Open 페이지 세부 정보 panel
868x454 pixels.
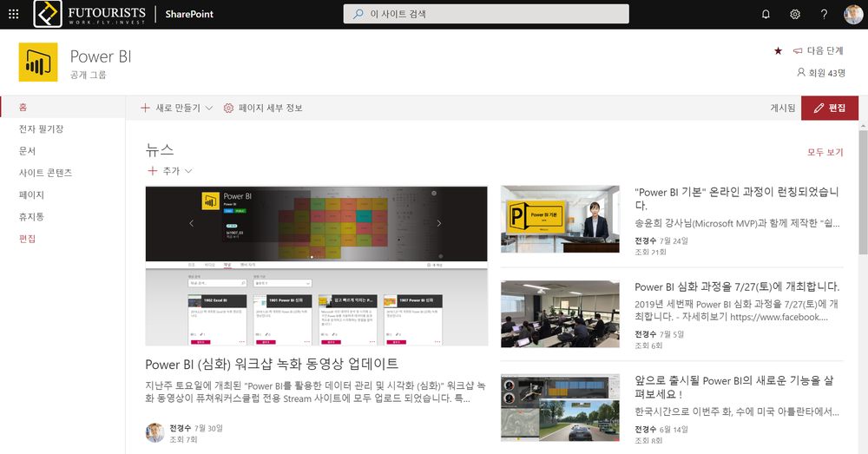tap(264, 108)
